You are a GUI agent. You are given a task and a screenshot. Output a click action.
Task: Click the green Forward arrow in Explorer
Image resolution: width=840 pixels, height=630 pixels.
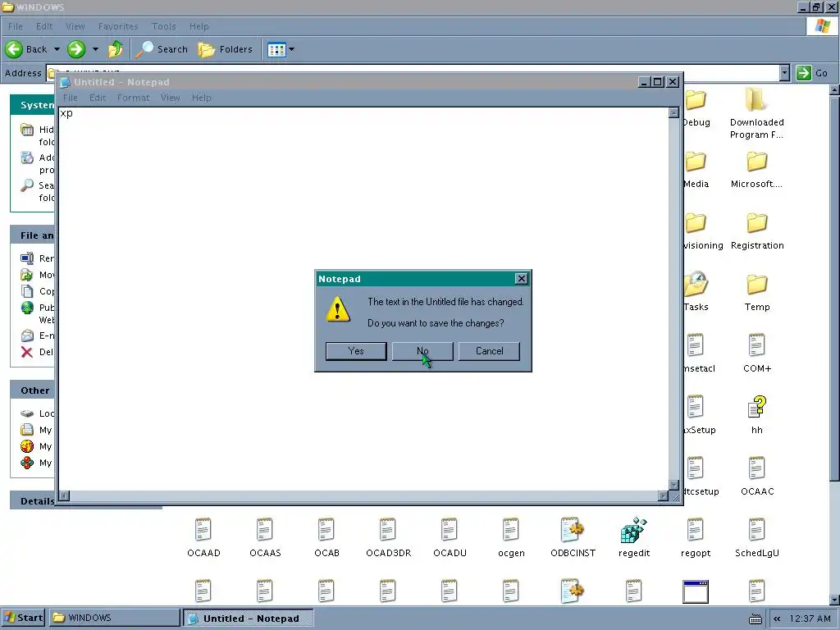click(76, 49)
